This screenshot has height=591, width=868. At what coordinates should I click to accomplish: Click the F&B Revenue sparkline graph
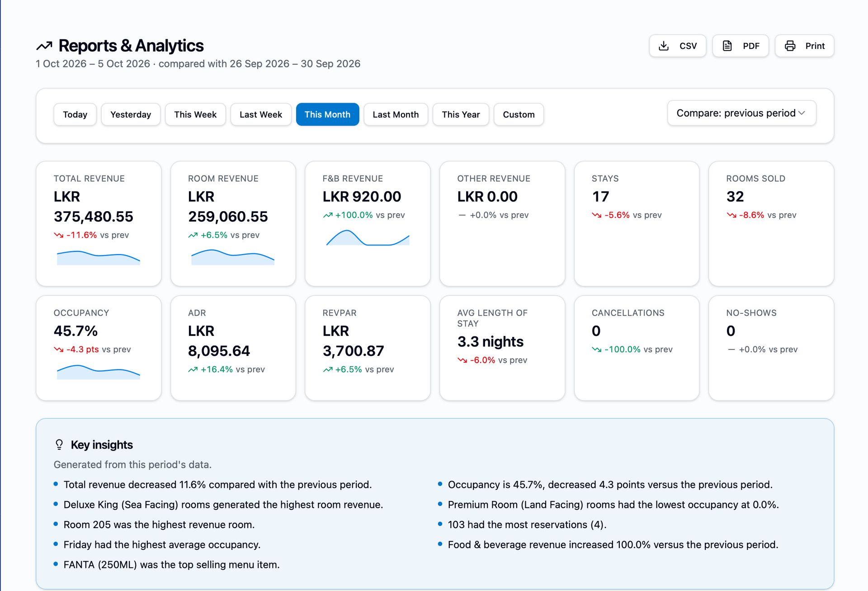click(x=368, y=237)
